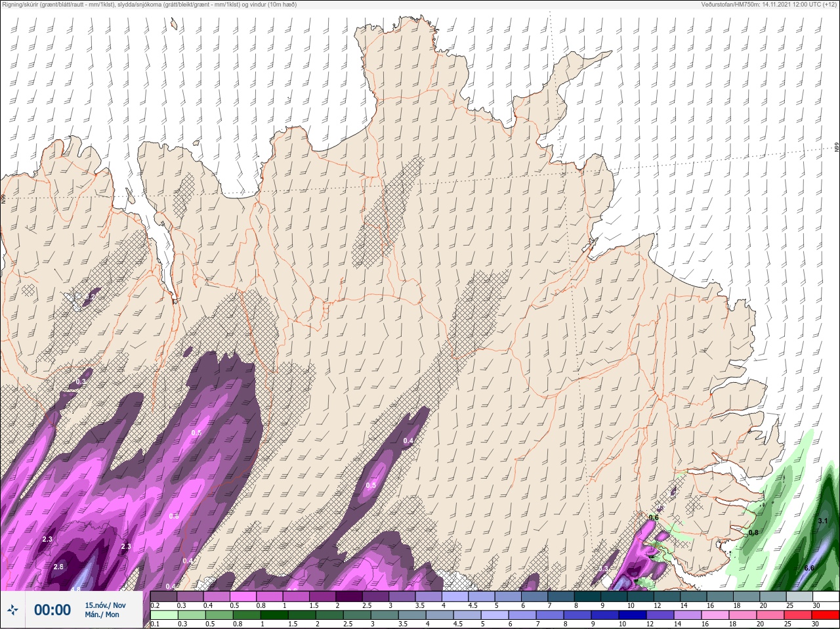This screenshot has width=840, height=629.
Task: Select dark teal snow swatch between 9 and 10
Action: pos(614,596)
